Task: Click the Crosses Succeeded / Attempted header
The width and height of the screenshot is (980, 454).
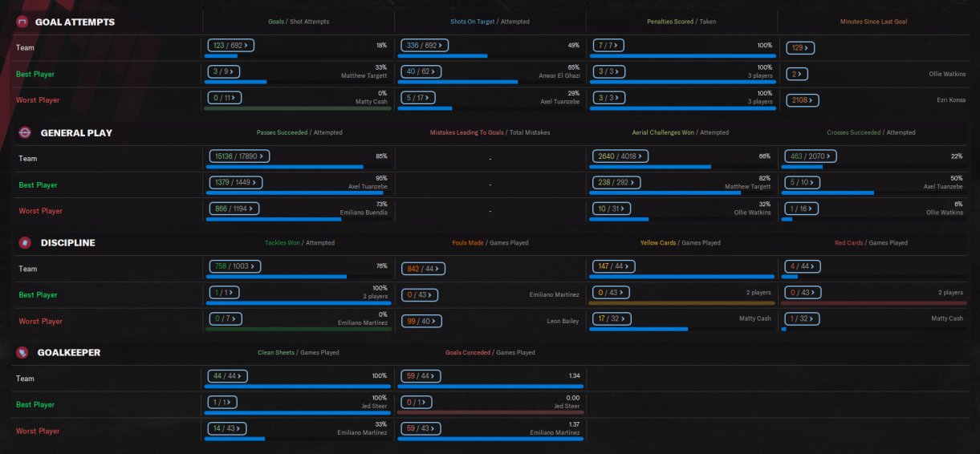Action: point(871,132)
